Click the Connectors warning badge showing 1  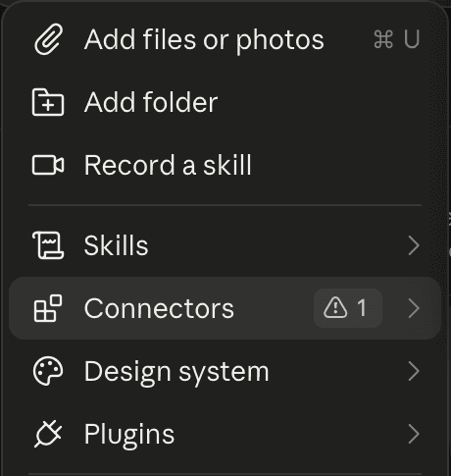[348, 308]
